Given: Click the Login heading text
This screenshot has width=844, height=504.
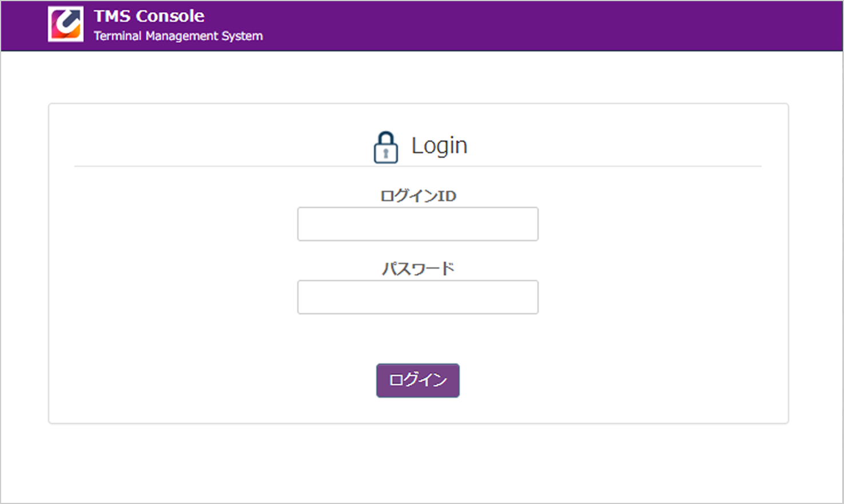Looking at the screenshot, I should 439,146.
